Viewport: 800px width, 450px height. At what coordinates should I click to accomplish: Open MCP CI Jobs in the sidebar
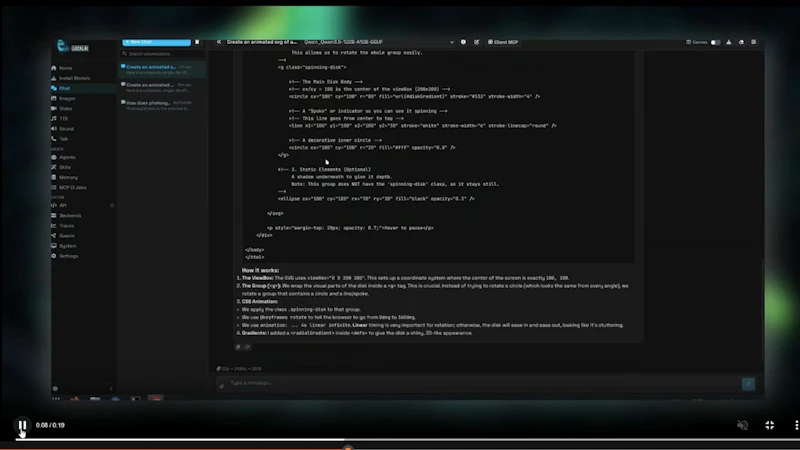point(72,188)
